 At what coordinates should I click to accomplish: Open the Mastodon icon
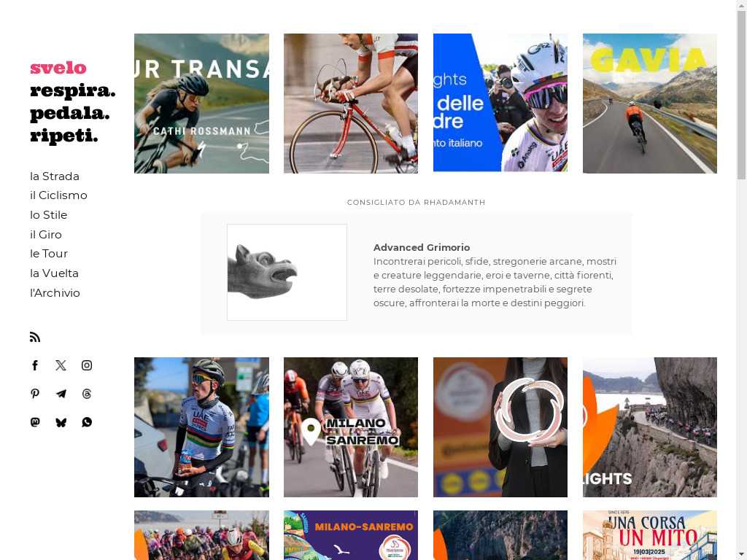(35, 422)
